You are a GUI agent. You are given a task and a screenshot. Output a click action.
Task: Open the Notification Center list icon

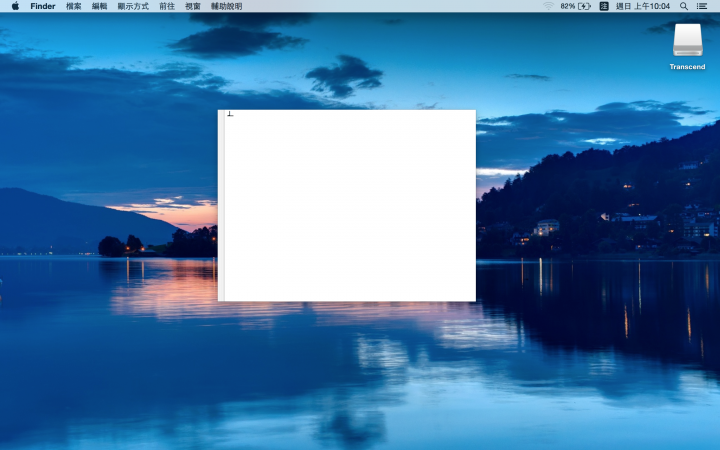tap(702, 6)
